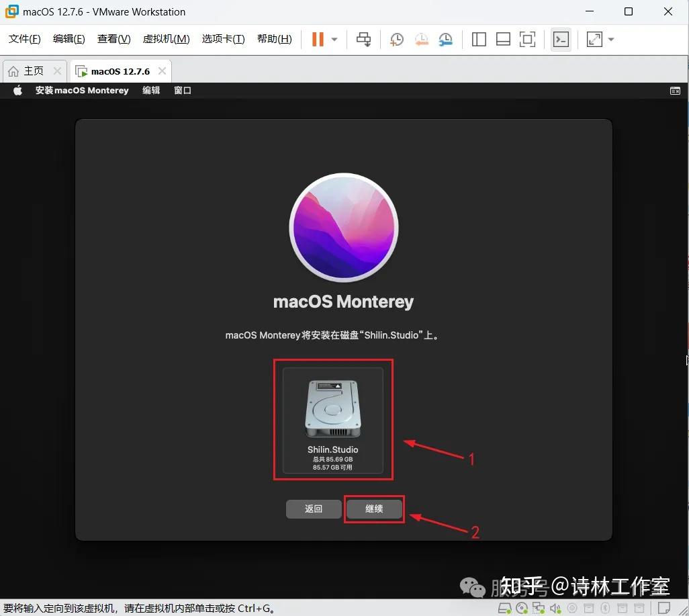
Task: Open the Apple menu in the guest
Action: point(17,91)
